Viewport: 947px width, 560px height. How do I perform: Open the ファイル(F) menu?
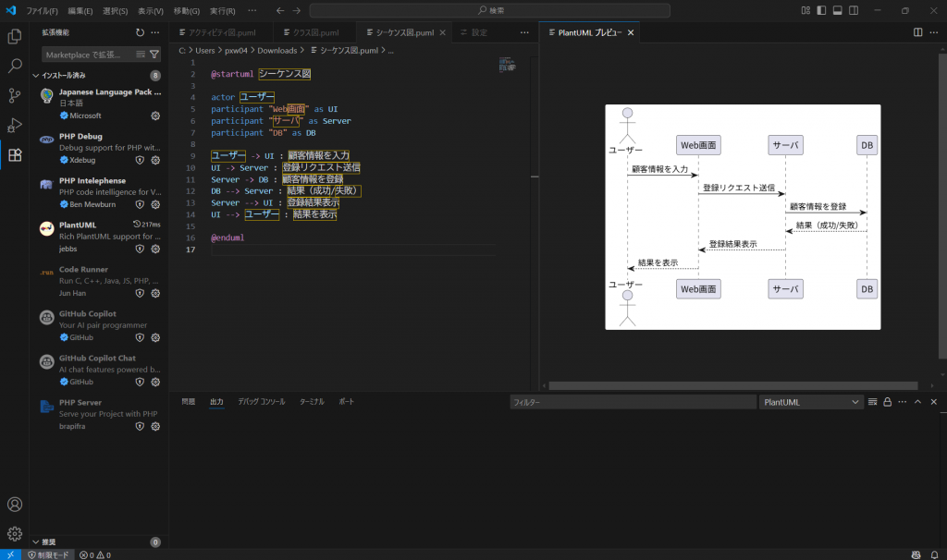click(x=42, y=11)
